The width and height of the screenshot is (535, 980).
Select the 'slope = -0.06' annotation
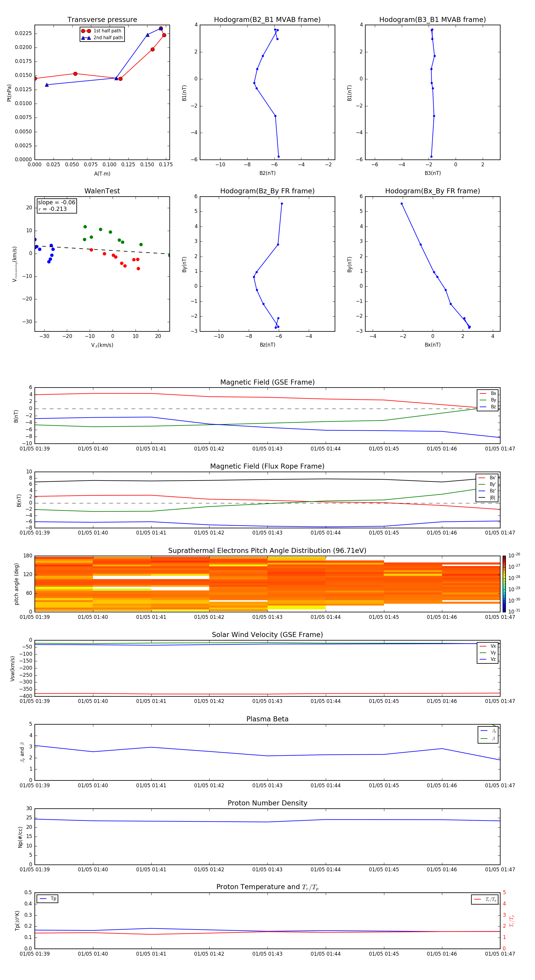click(57, 203)
